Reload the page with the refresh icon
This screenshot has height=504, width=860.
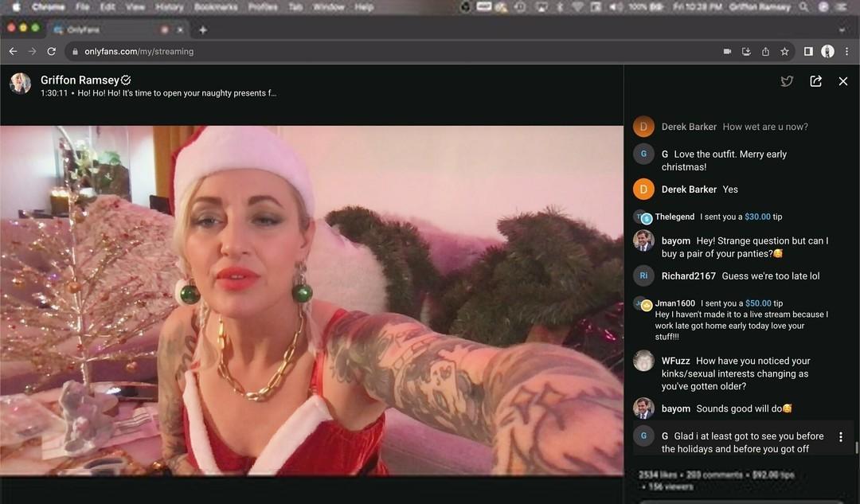[52, 52]
